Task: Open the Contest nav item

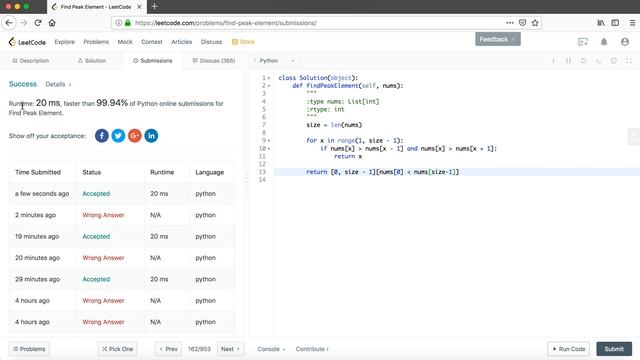Action: click(x=151, y=42)
